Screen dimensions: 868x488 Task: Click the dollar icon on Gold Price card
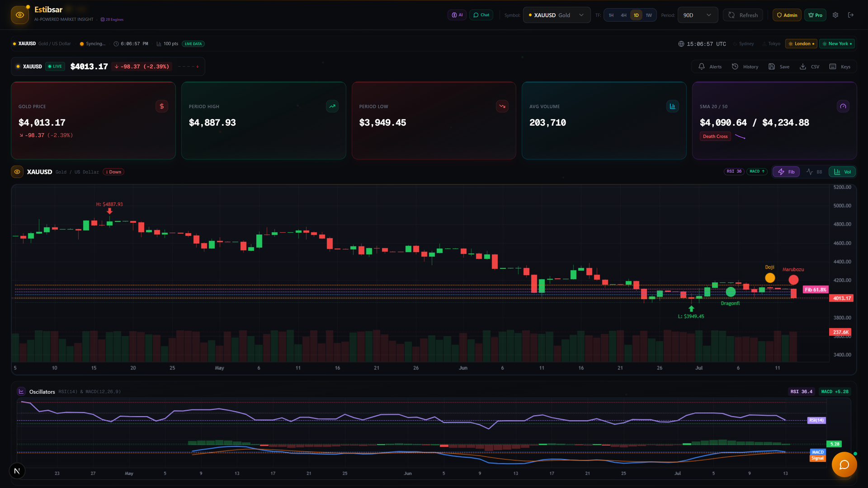162,106
